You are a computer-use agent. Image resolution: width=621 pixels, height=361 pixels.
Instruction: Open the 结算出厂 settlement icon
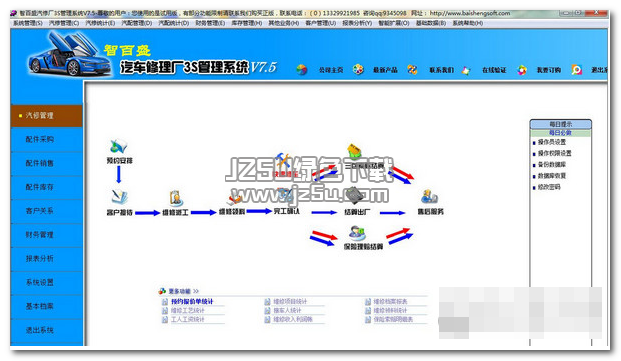(355, 195)
